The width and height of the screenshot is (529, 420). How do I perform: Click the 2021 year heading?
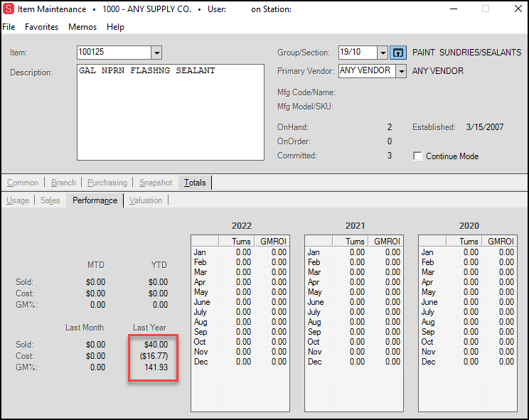356,226
